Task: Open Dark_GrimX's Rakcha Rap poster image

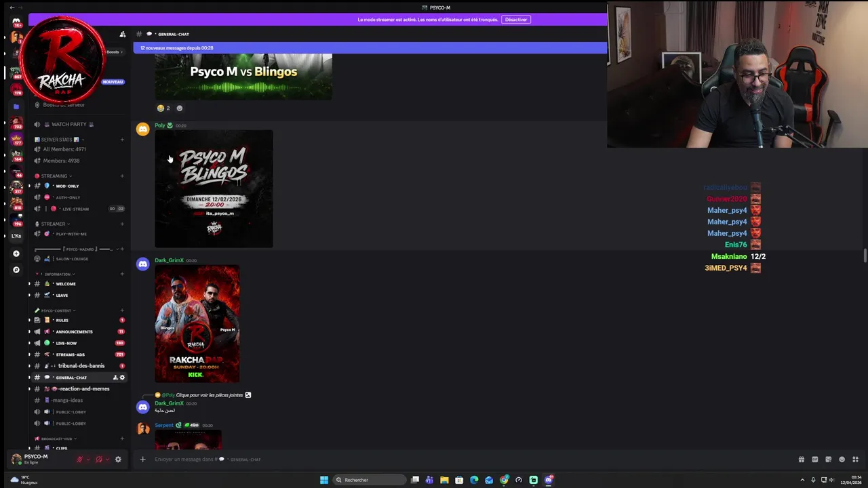Action: point(197,324)
